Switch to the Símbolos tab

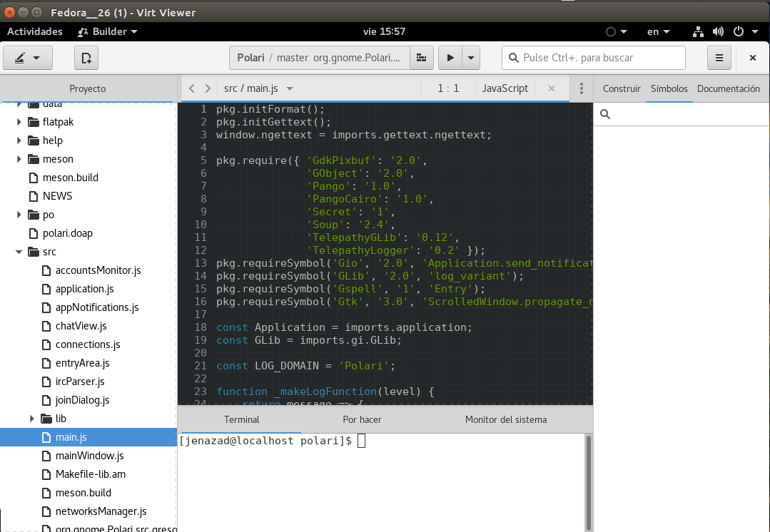click(669, 89)
